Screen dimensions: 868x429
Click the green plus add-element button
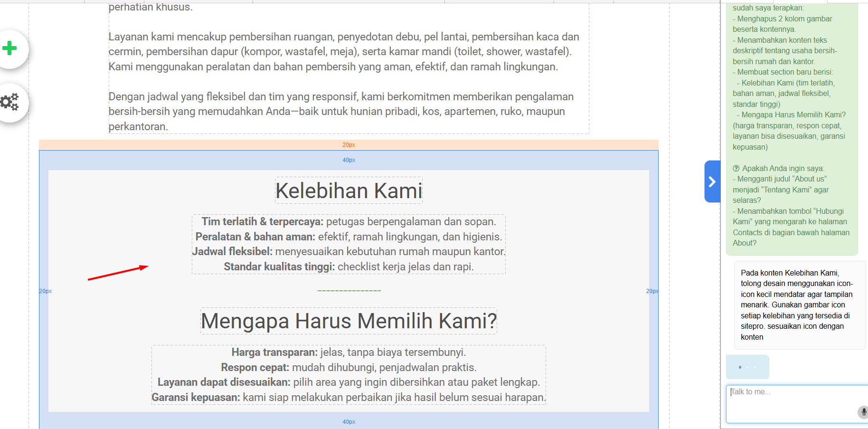9,48
